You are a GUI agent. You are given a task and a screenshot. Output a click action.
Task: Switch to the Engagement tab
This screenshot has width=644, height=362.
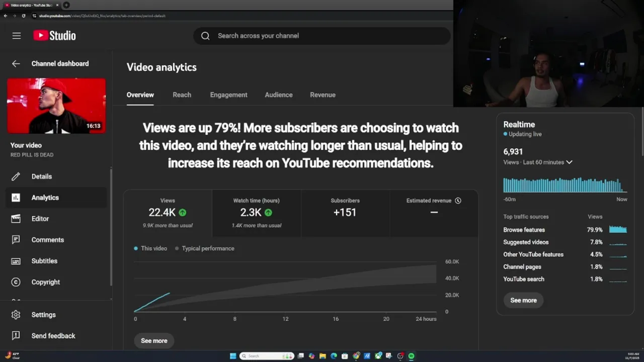(228, 95)
